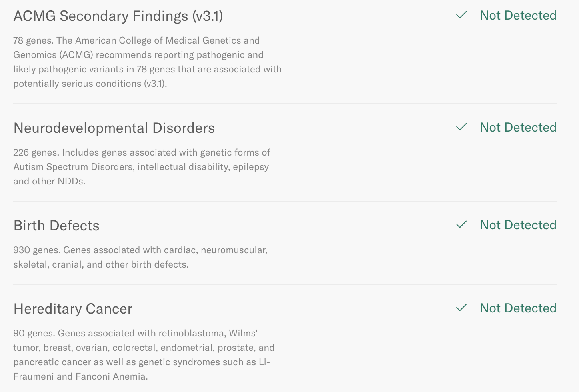
Task: Select 'Not Detected' status for ACMG Secondary Findings
Action: point(518,15)
